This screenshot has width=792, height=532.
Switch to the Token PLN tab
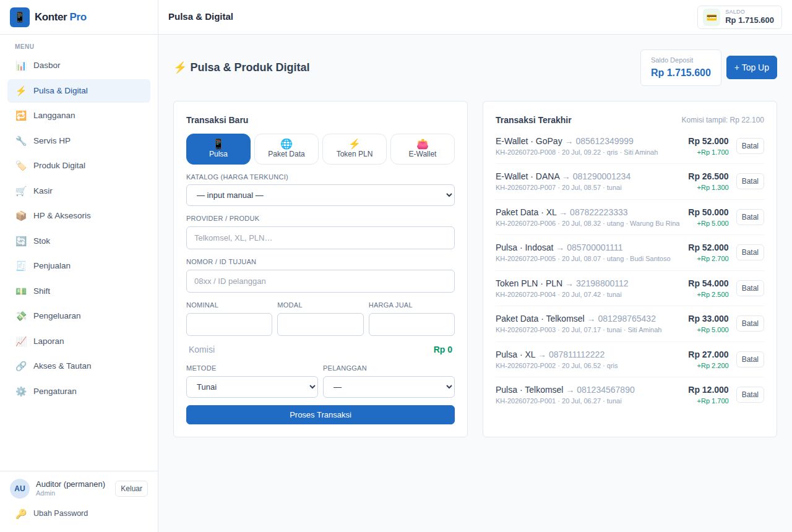click(355, 149)
